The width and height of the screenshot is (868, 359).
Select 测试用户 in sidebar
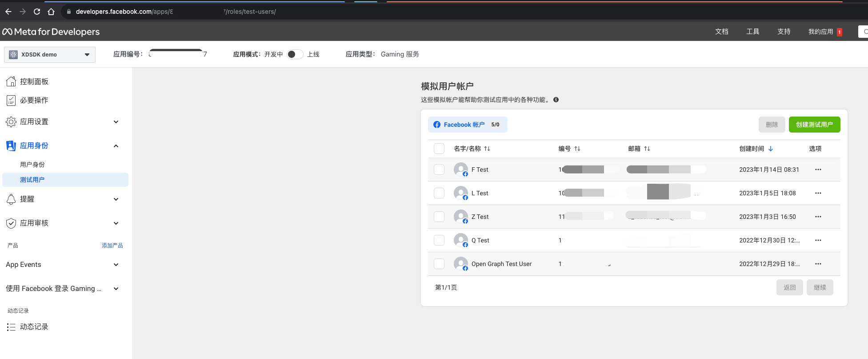pos(65,180)
